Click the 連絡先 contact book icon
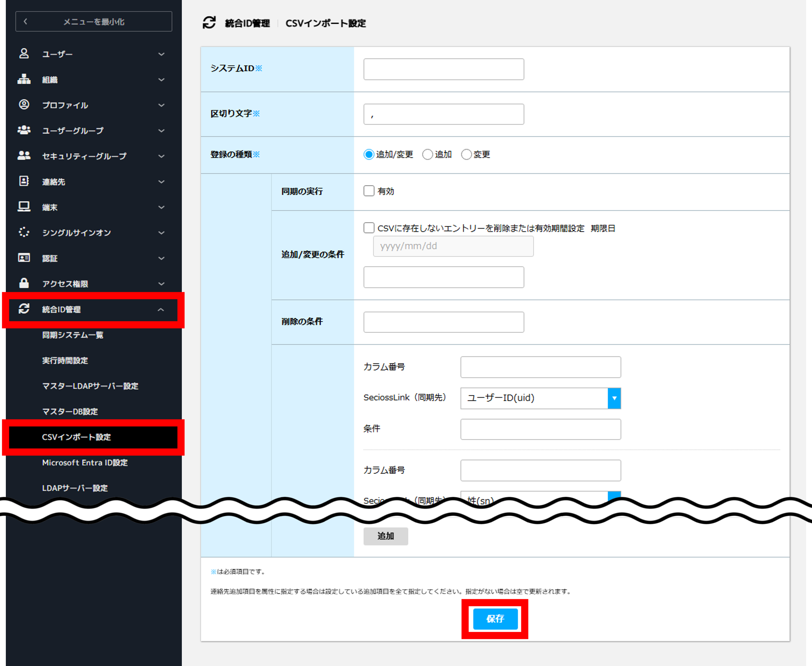The height and width of the screenshot is (666, 812). (x=24, y=181)
